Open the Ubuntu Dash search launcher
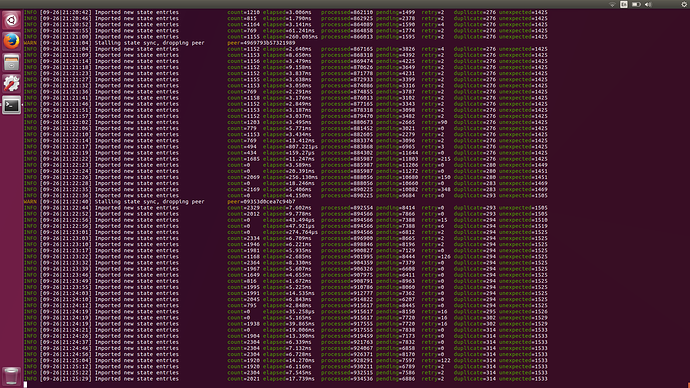 pos(11,20)
